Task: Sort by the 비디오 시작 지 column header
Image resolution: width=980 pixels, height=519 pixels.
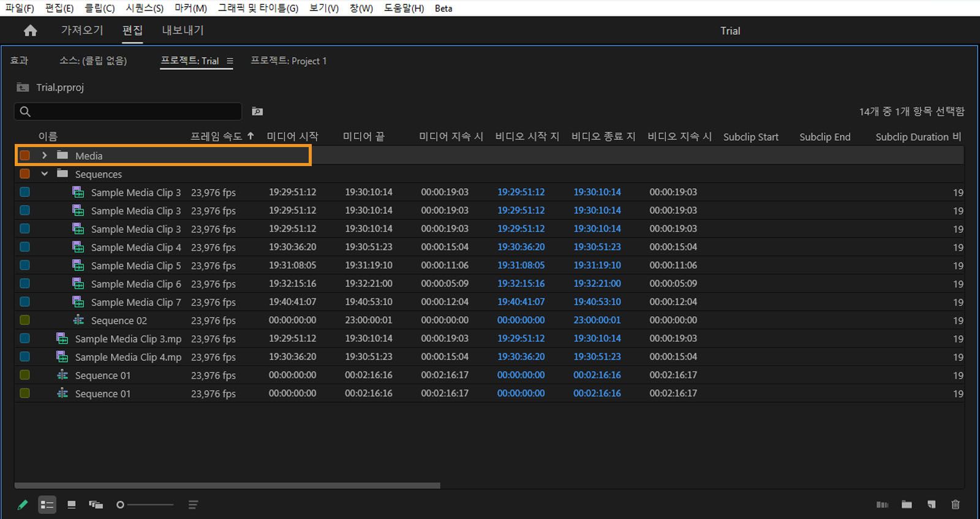Action: 527,136
